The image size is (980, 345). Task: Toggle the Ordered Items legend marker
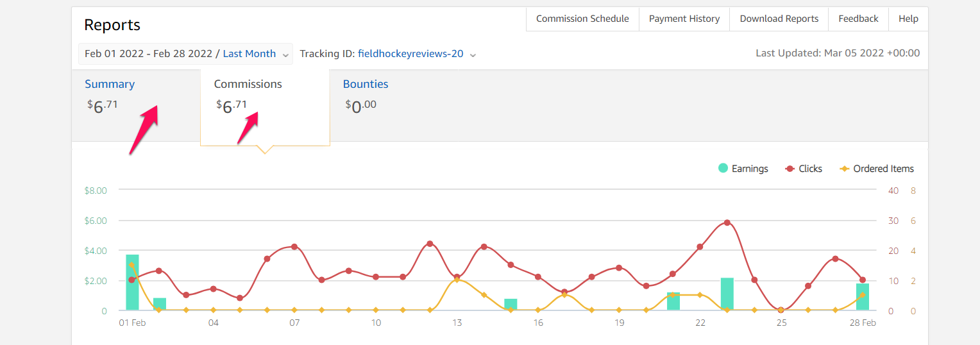tap(845, 169)
